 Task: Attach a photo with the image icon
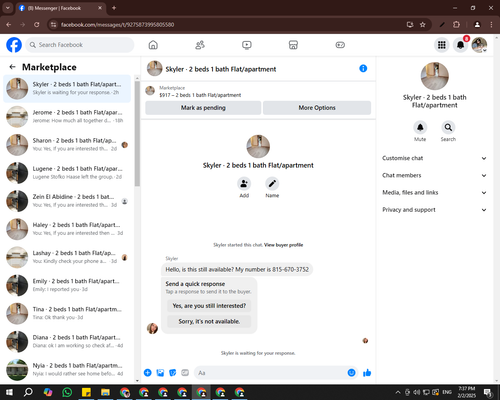tap(160, 373)
